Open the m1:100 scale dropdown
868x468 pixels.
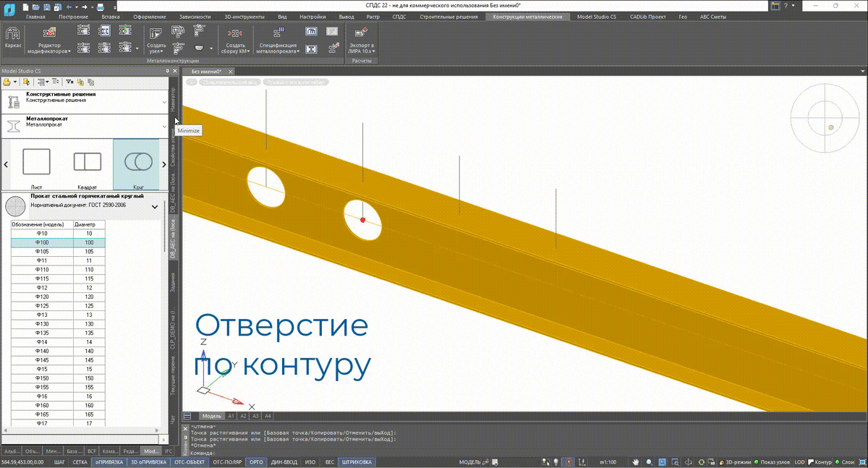point(607,461)
